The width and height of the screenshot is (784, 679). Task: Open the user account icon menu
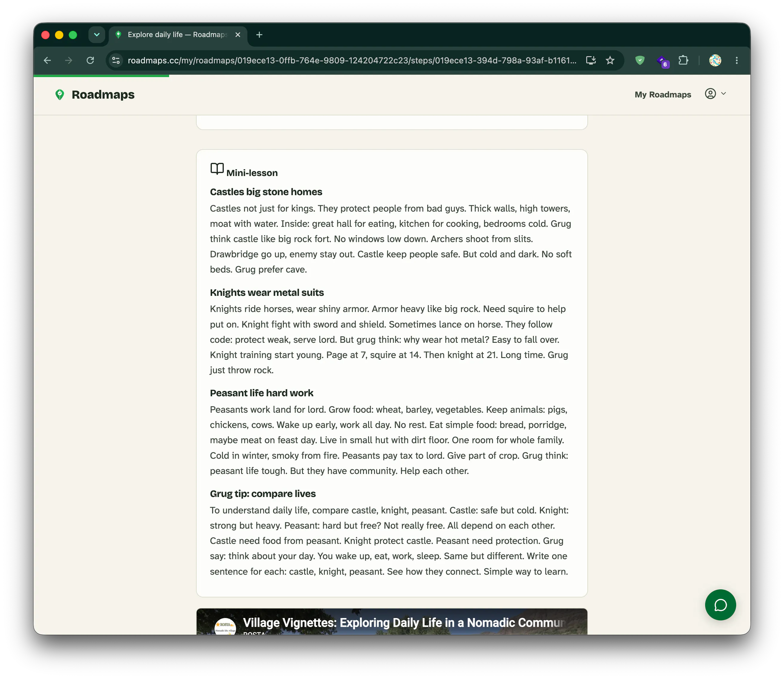(710, 94)
